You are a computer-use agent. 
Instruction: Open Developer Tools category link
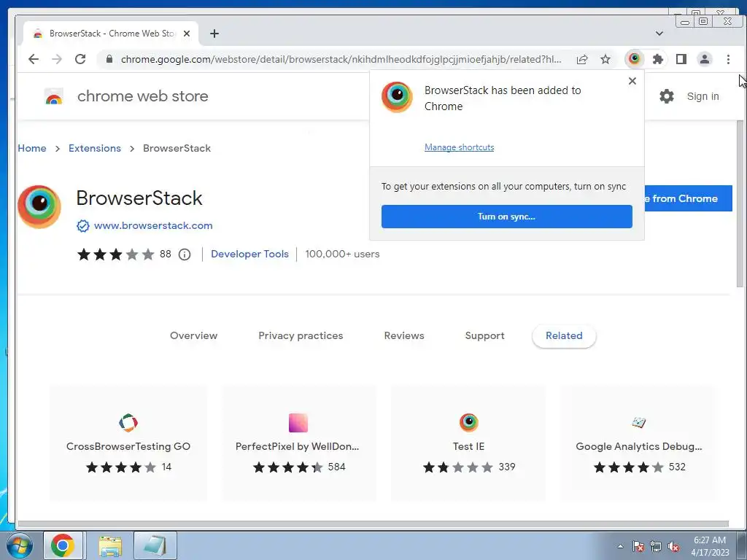click(249, 254)
